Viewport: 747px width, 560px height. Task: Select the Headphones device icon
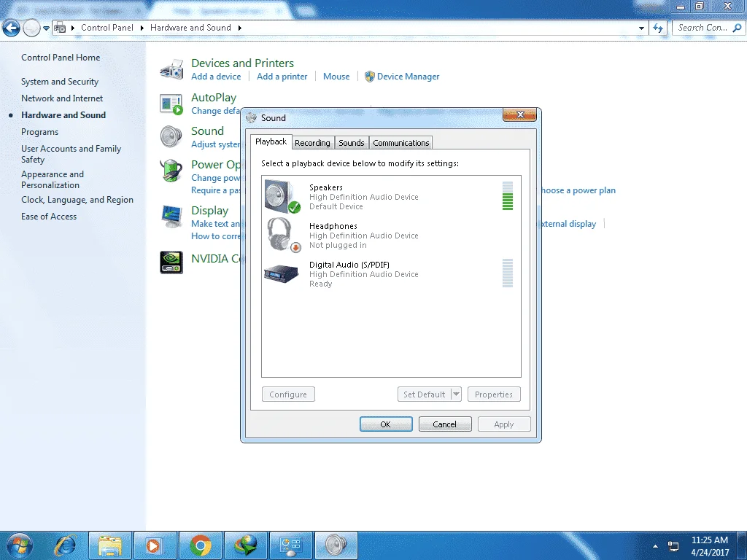point(284,235)
